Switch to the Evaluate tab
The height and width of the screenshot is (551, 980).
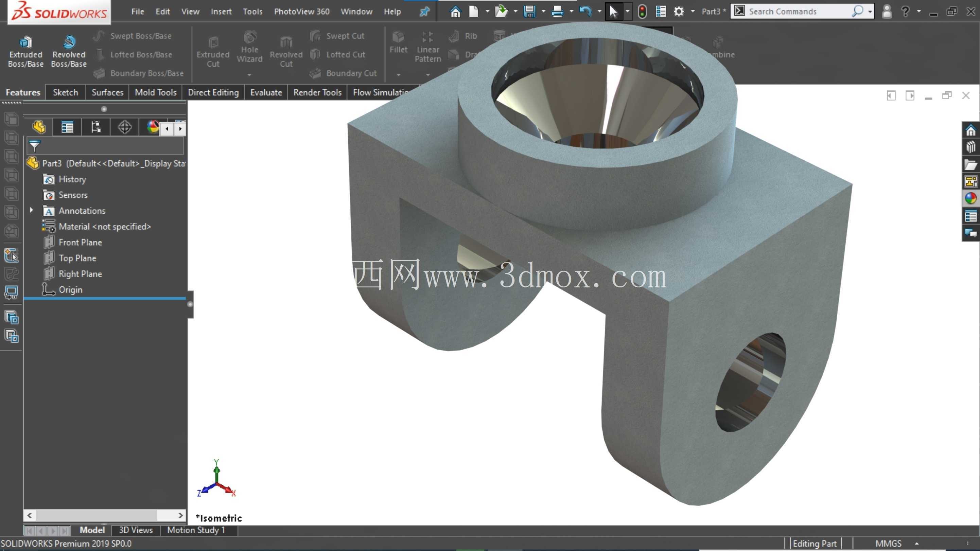[x=266, y=92]
